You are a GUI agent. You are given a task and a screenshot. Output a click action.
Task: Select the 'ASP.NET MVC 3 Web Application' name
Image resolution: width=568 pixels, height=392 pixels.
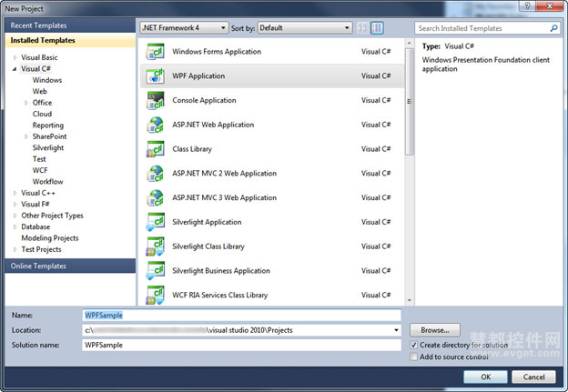[x=224, y=197]
